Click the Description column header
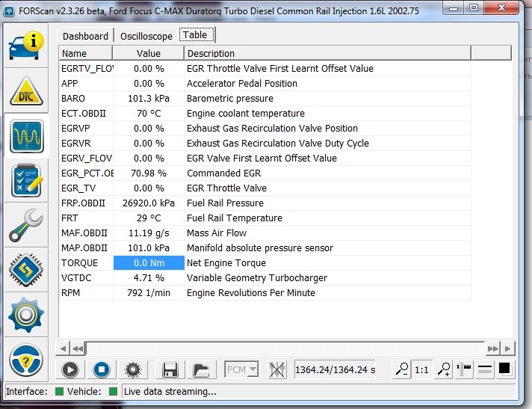 point(329,54)
